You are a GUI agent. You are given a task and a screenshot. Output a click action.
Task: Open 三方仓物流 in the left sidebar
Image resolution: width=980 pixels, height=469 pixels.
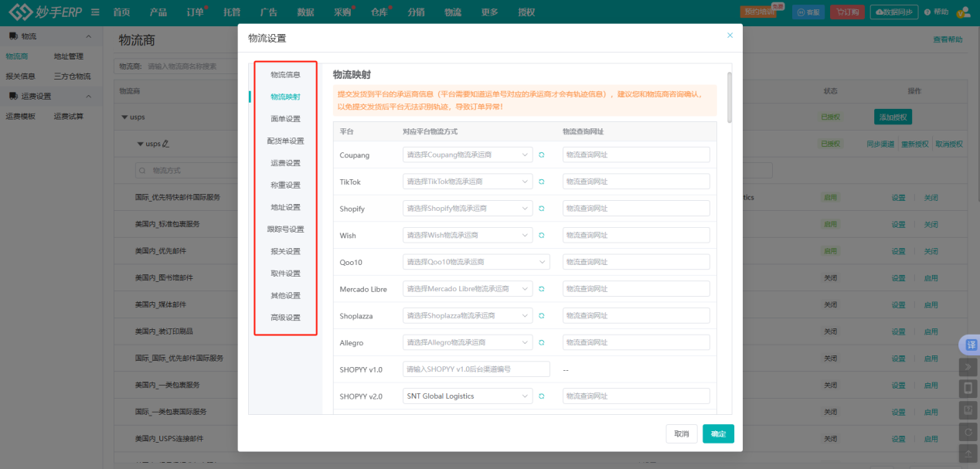pos(72,76)
